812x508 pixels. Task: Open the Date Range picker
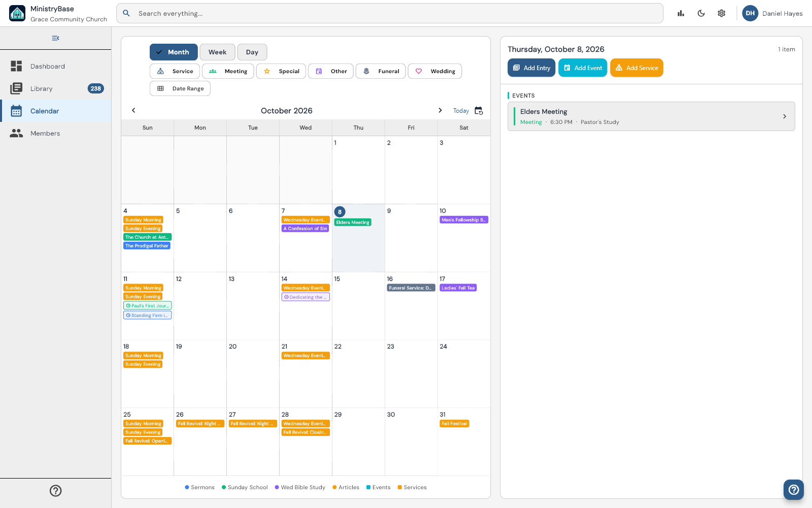coord(180,88)
